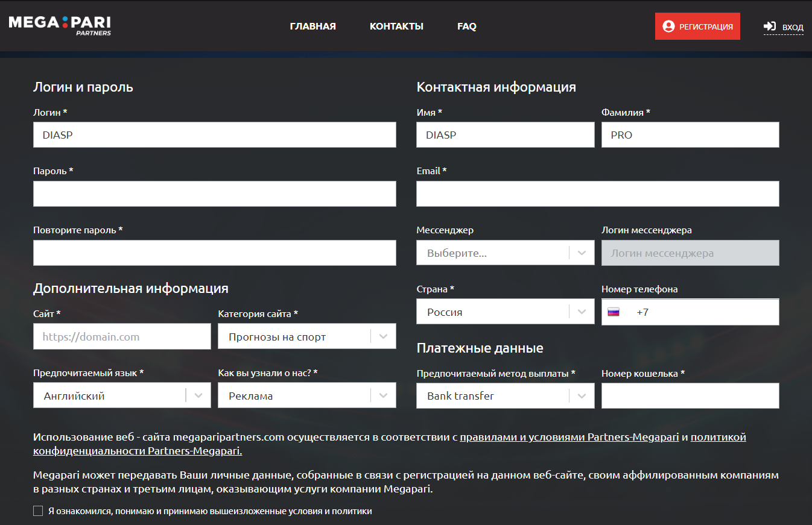Open the Страна dropdown showing Россия
This screenshot has width=812, height=525.
point(506,312)
